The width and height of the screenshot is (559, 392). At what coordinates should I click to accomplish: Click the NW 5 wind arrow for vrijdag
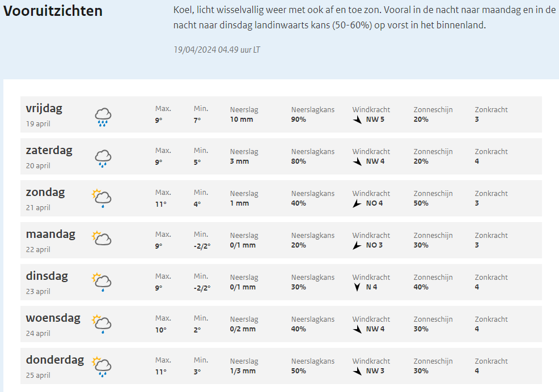pyautogui.click(x=357, y=120)
